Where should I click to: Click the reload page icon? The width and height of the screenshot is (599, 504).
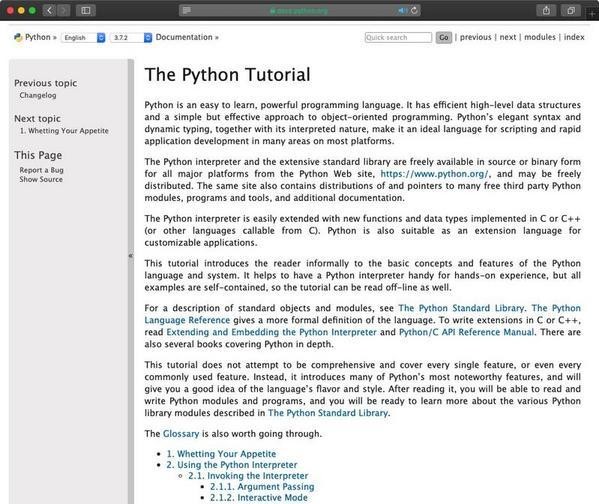click(414, 10)
